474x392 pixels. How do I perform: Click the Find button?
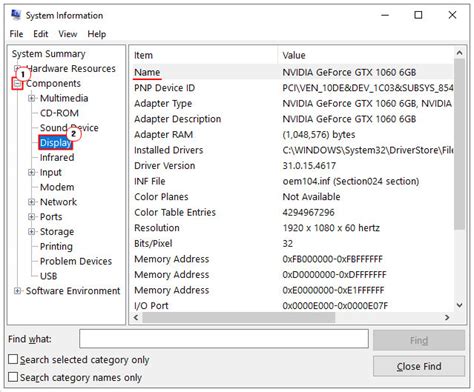coord(419,340)
